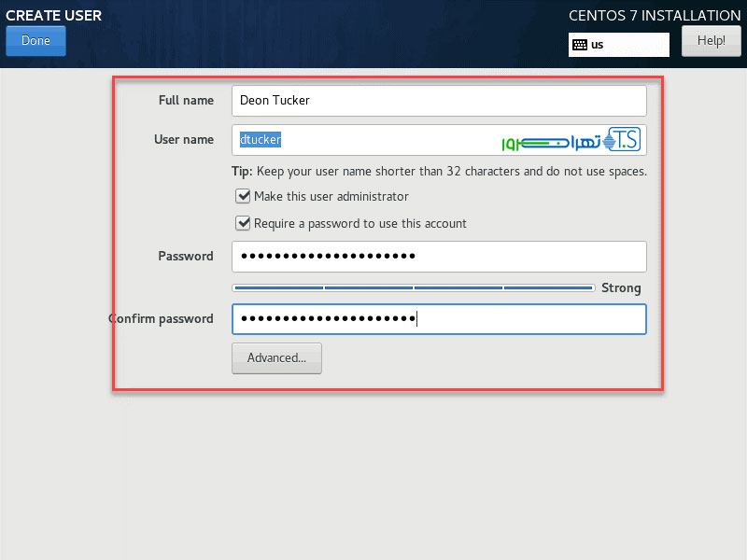Click the Tip text about user names
The image size is (747, 560).
[439, 172]
